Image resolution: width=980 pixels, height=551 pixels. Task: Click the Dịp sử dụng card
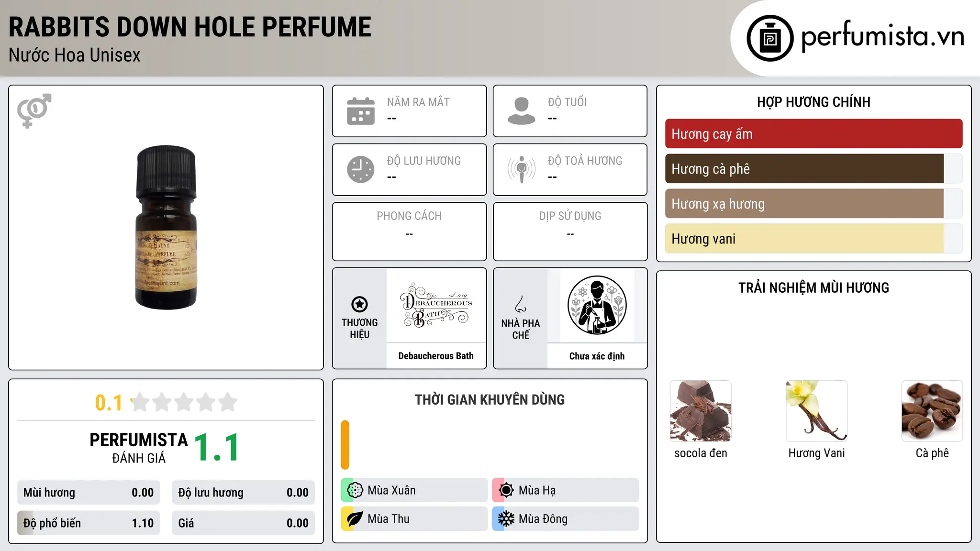[x=570, y=231]
